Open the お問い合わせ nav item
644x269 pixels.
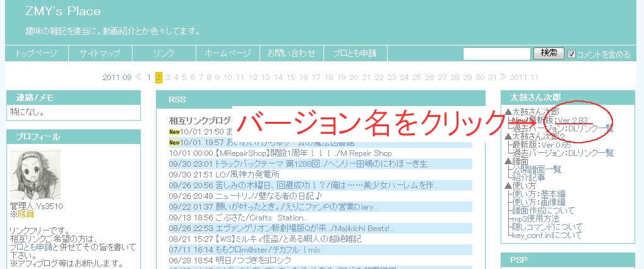291,53
